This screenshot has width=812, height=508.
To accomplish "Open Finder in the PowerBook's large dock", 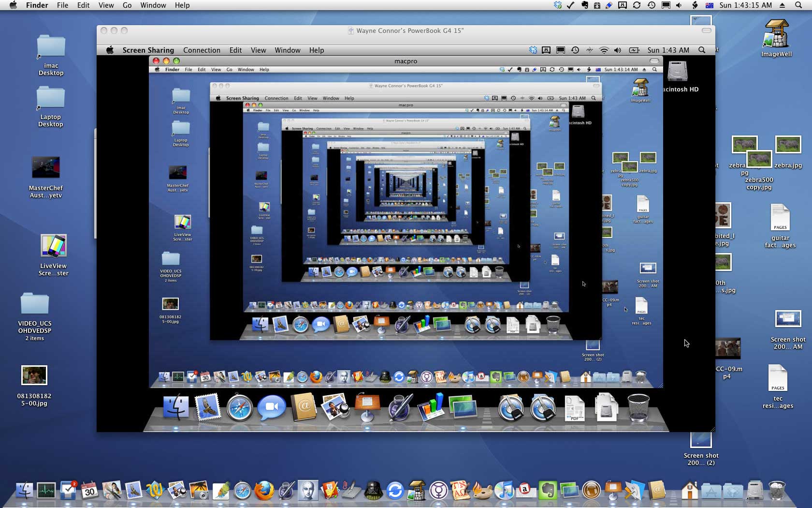I will pyautogui.click(x=176, y=406).
